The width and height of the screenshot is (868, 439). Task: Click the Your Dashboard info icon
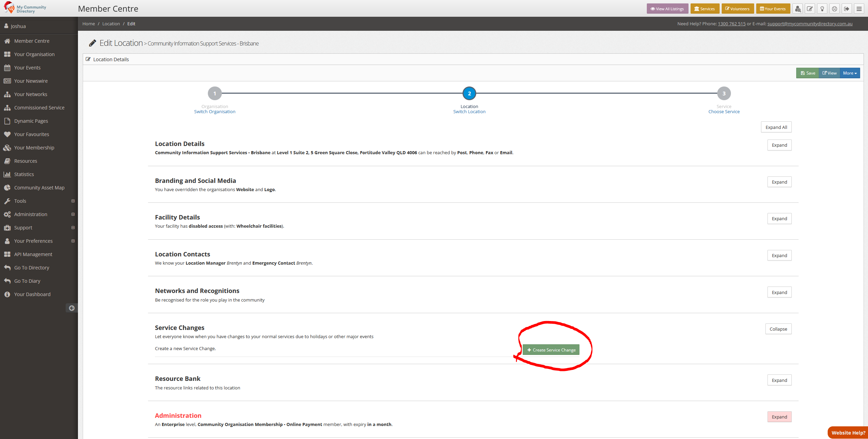(8, 294)
